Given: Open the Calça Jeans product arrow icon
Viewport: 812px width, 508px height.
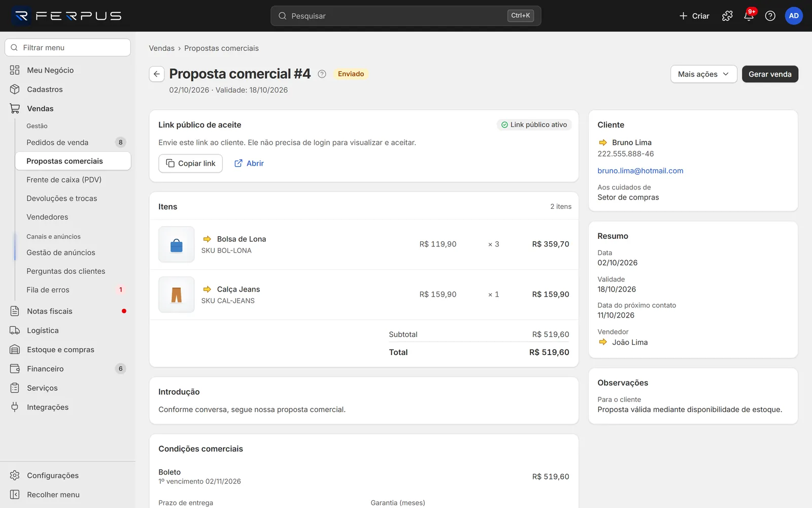Looking at the screenshot, I should pos(207,290).
